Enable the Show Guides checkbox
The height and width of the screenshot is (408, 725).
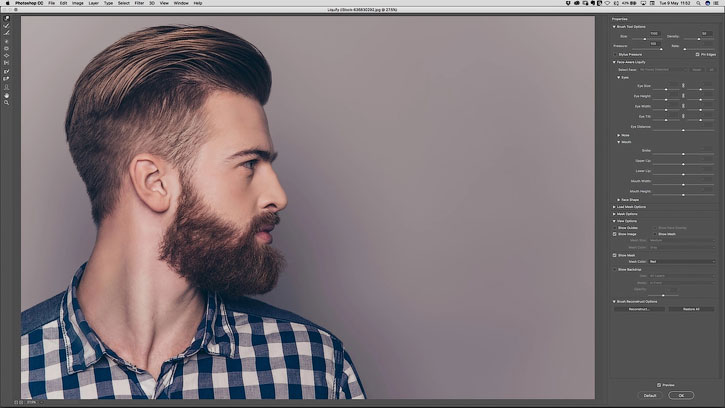pyautogui.click(x=615, y=228)
